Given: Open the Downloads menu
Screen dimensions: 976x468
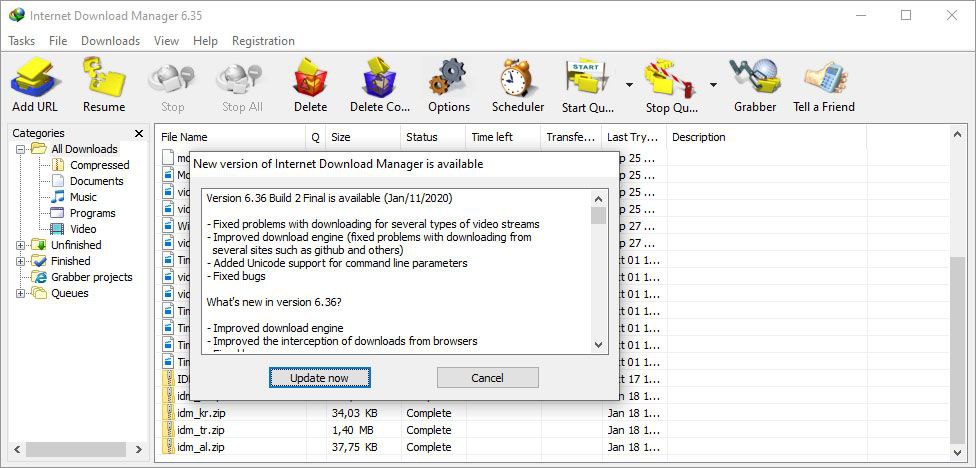Looking at the screenshot, I should [x=110, y=41].
